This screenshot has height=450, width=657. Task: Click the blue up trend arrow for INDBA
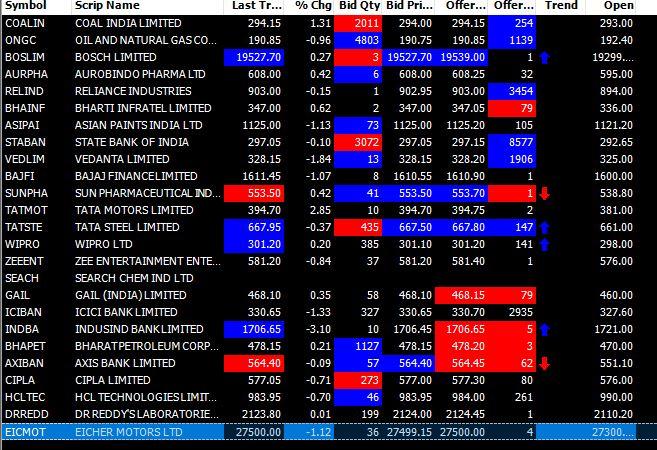click(544, 330)
